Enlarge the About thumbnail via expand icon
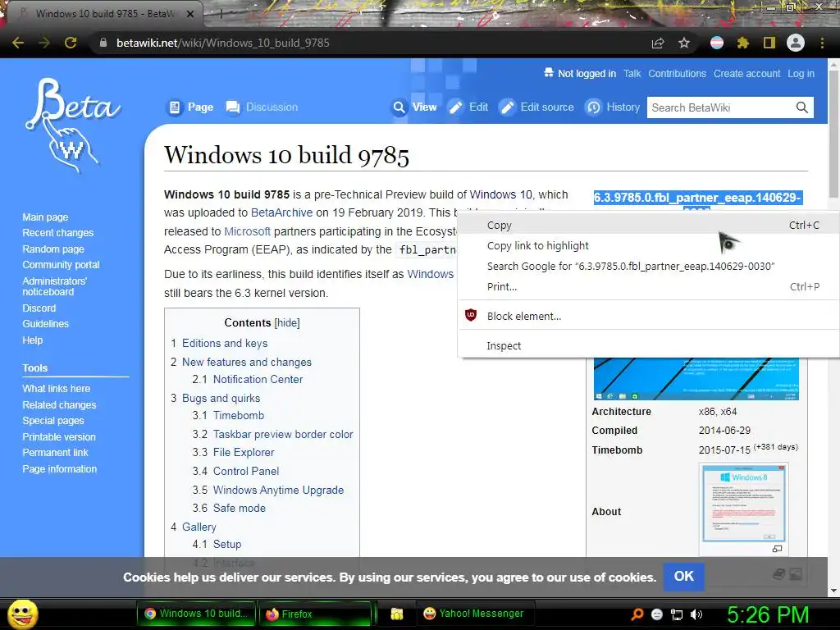This screenshot has height=630, width=840. point(778,549)
